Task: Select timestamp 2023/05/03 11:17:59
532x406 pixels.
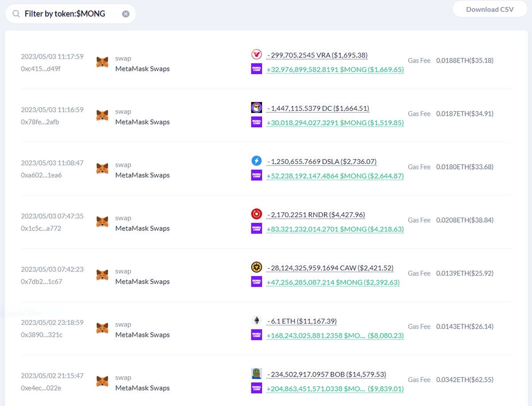Action: 52,56
